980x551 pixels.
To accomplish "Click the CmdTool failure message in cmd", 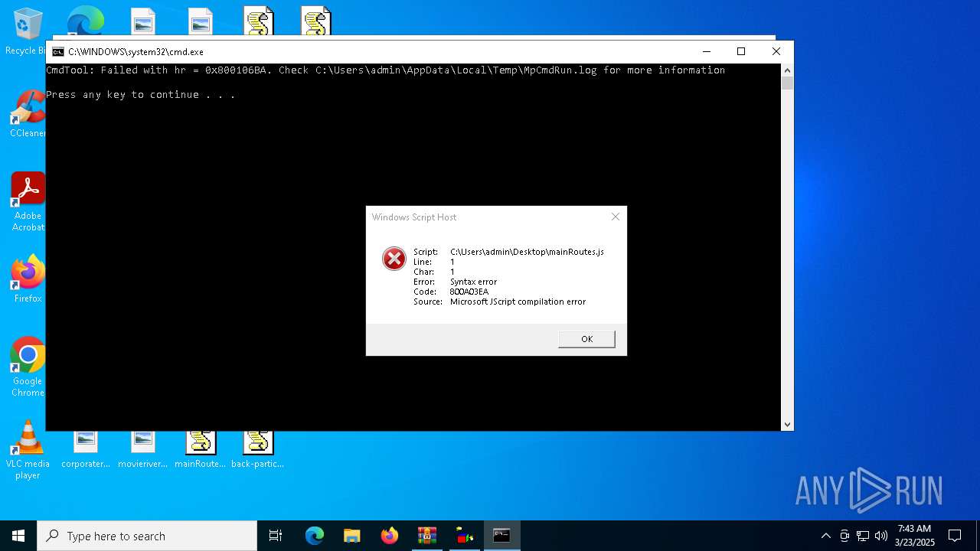I will 385,70.
